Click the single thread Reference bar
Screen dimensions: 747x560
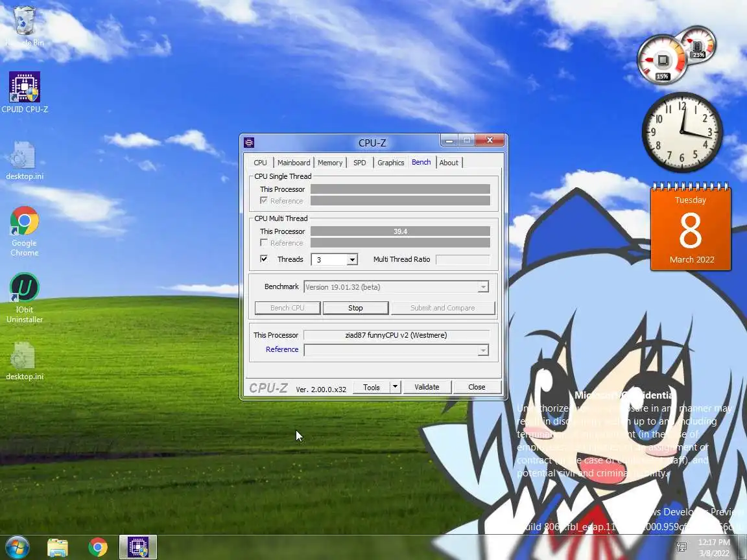400,200
